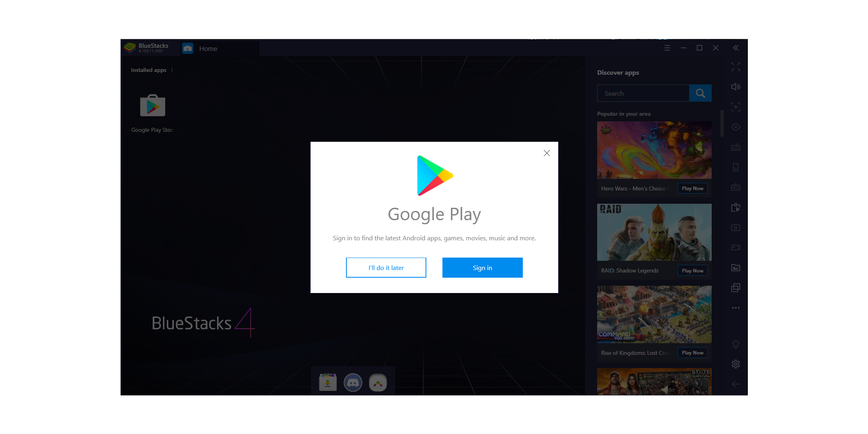Click Play Now for RAID: Shadow Legends

(692, 271)
